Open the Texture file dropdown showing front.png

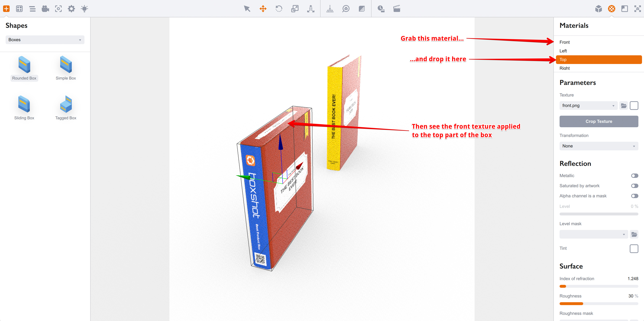pos(588,105)
